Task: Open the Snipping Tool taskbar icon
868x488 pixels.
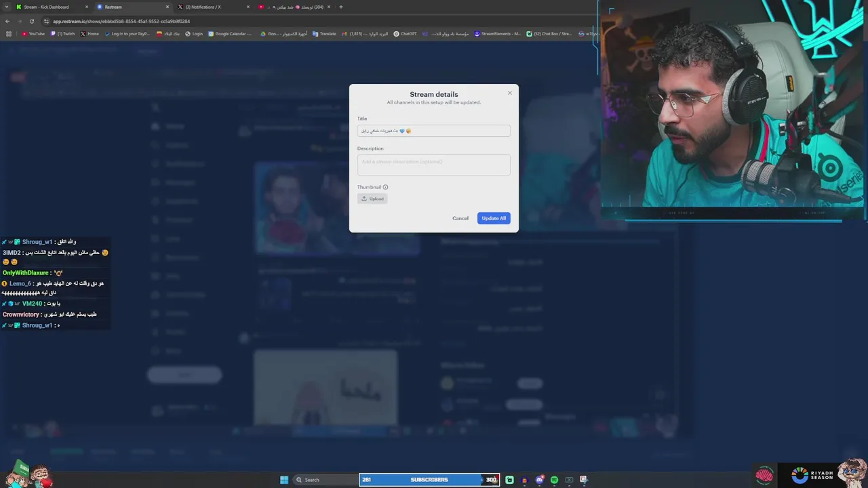Action: 583,480
